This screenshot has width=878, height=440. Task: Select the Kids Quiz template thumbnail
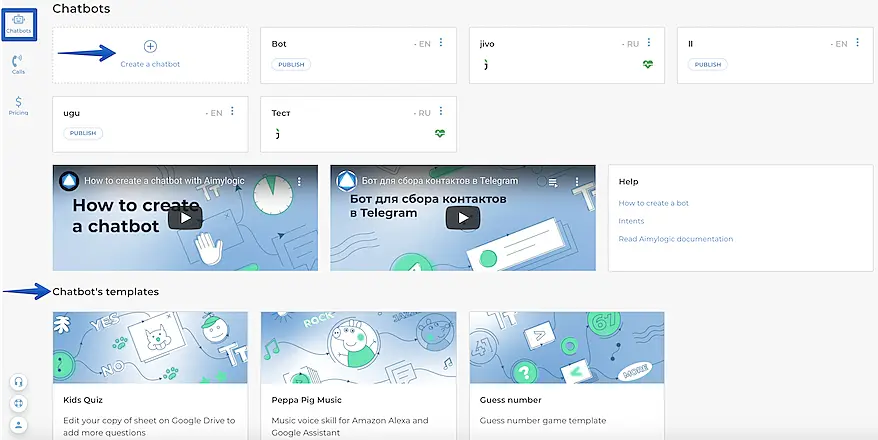click(x=150, y=347)
